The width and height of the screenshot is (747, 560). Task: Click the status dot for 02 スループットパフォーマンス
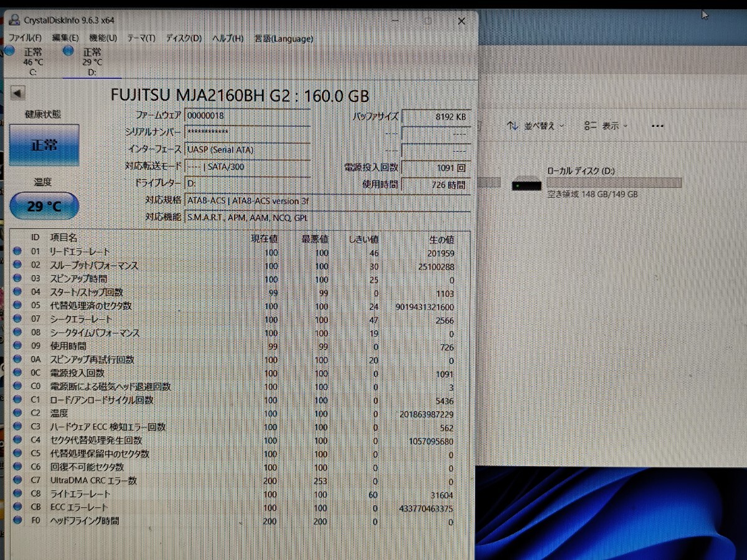pos(17,265)
